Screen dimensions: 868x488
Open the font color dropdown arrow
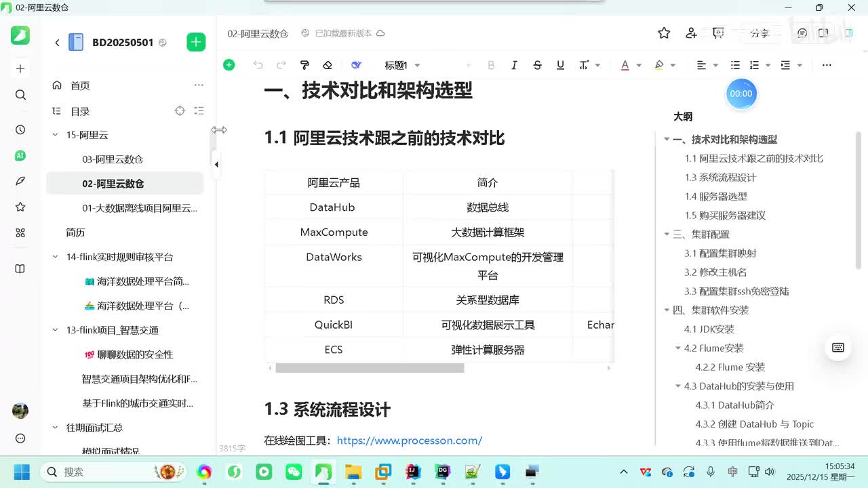639,66
